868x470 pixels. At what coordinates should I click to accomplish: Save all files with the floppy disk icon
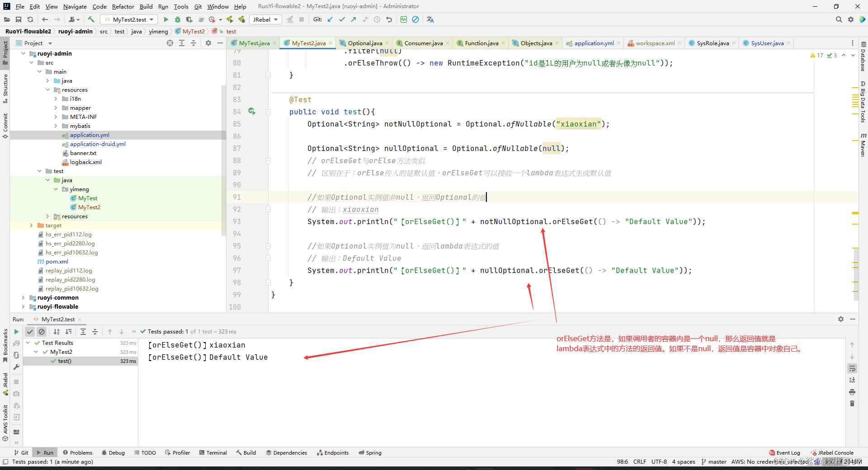[19, 19]
